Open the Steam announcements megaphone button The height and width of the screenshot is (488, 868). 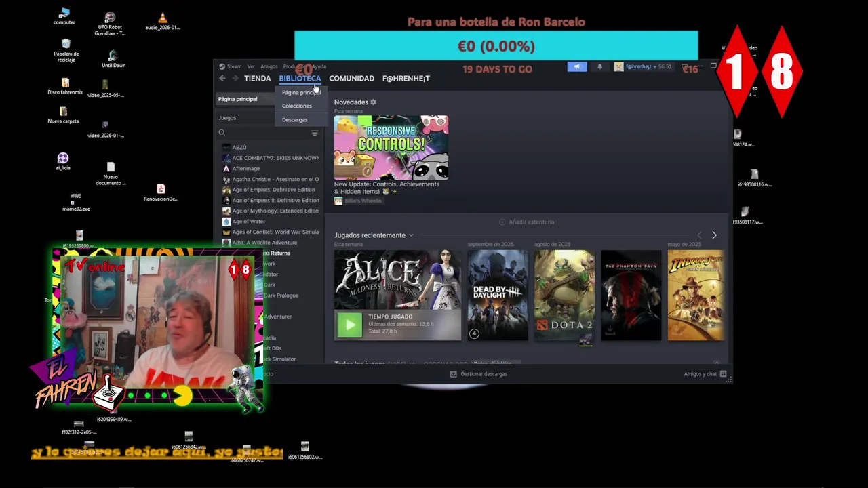577,66
